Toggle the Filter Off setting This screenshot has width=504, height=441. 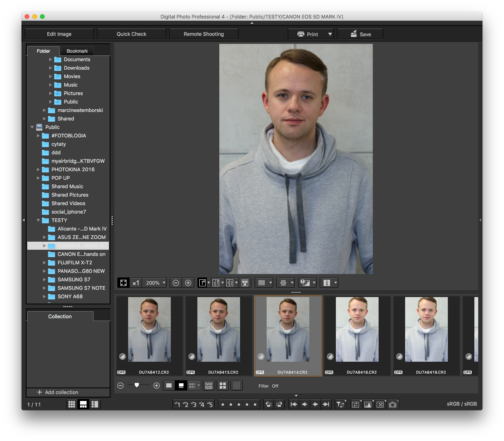point(269,386)
